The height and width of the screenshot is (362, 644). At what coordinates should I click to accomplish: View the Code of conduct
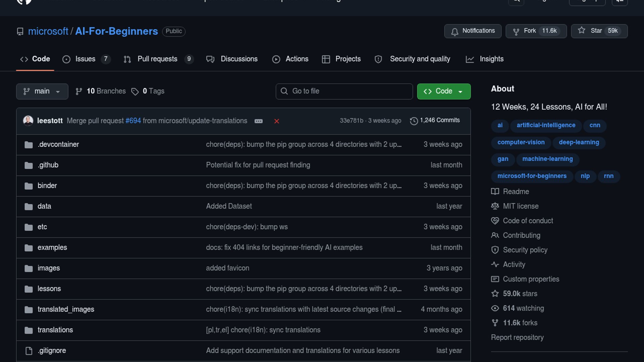click(x=522, y=221)
